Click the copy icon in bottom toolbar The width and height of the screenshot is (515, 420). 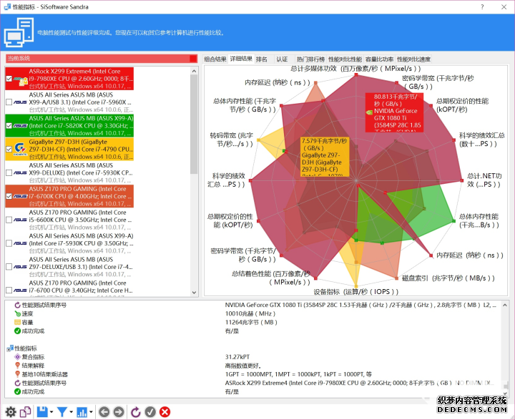[x=25, y=412]
